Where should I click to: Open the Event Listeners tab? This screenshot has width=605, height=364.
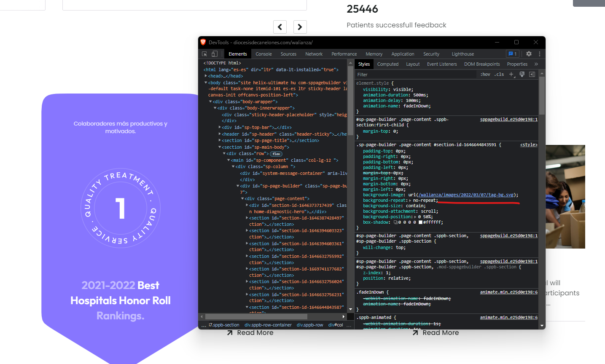442,64
